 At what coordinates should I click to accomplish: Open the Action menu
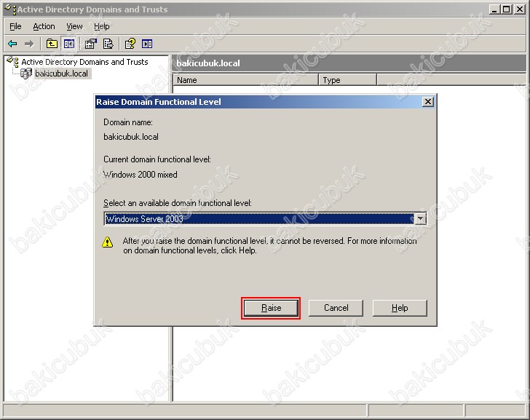44,26
